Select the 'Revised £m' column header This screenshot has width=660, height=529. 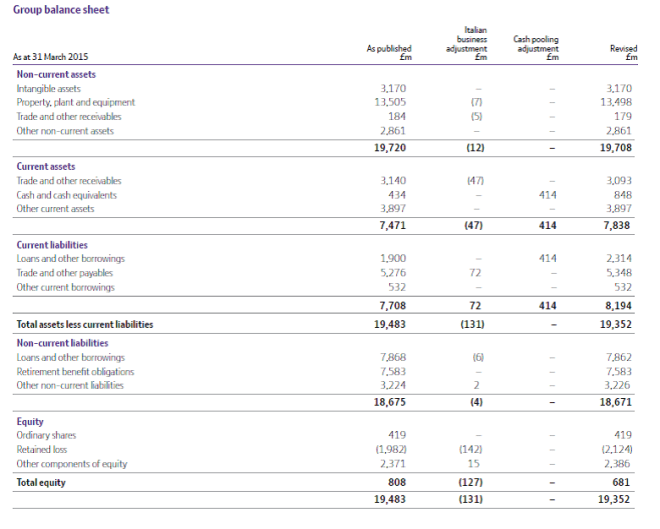pos(623,52)
